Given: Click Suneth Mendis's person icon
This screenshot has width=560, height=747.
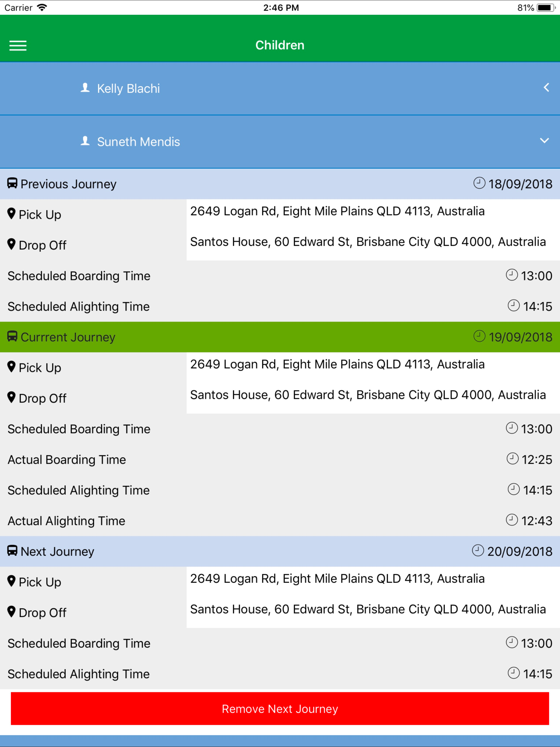Looking at the screenshot, I should click(85, 141).
